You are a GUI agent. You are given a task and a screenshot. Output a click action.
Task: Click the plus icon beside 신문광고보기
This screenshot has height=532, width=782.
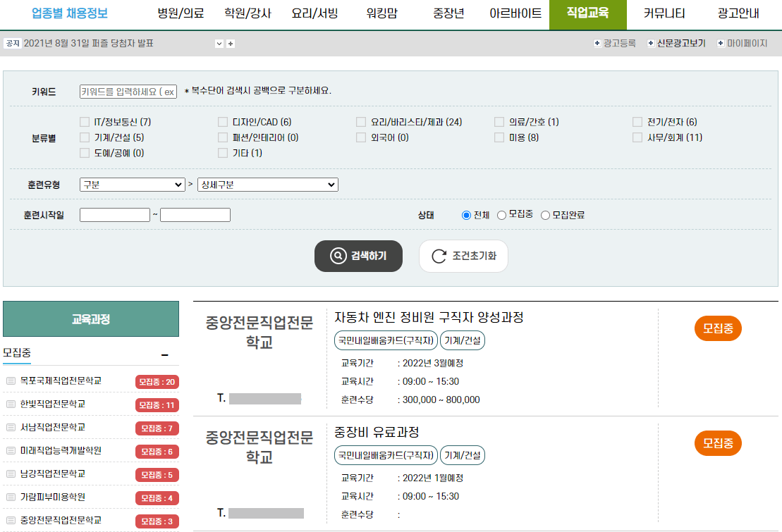pos(650,44)
